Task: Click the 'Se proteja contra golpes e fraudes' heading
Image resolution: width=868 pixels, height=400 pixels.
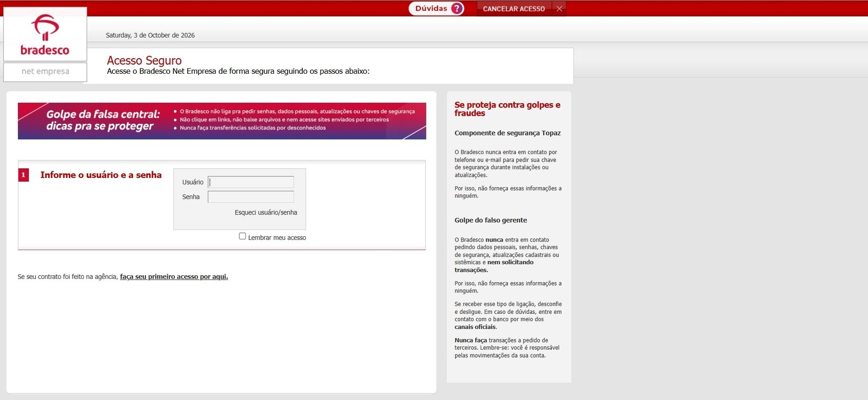Action: pyautogui.click(x=508, y=109)
